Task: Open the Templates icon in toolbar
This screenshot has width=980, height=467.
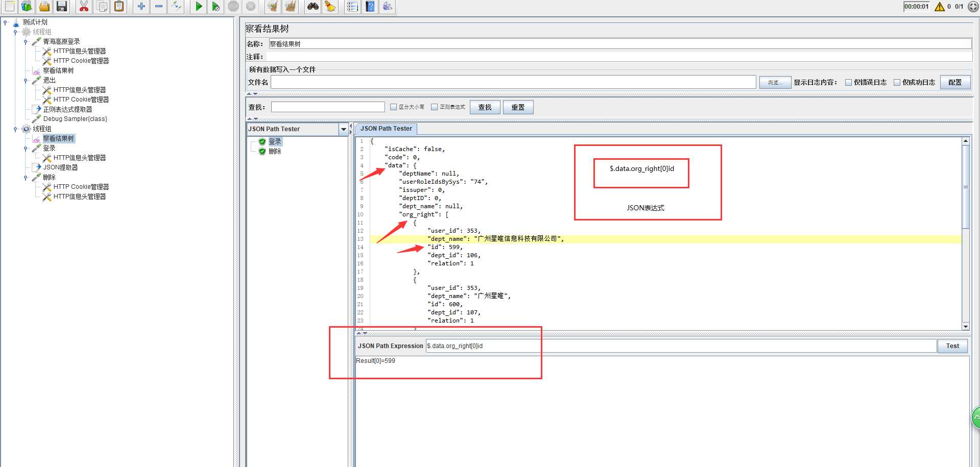Action: [x=27, y=6]
